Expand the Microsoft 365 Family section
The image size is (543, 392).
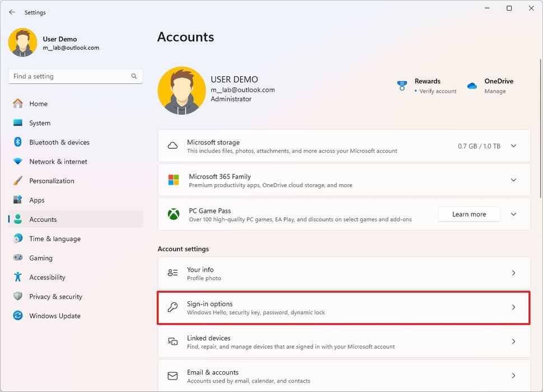(x=513, y=180)
